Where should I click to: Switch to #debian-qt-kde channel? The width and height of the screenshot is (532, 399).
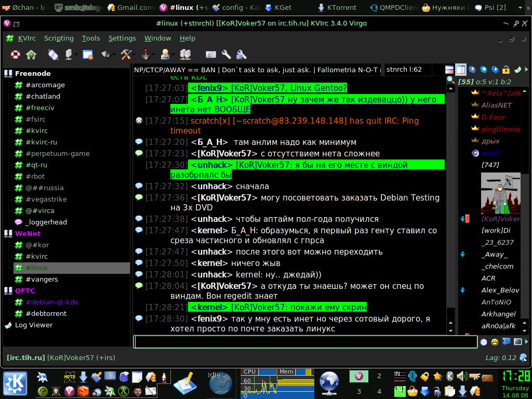click(52, 302)
